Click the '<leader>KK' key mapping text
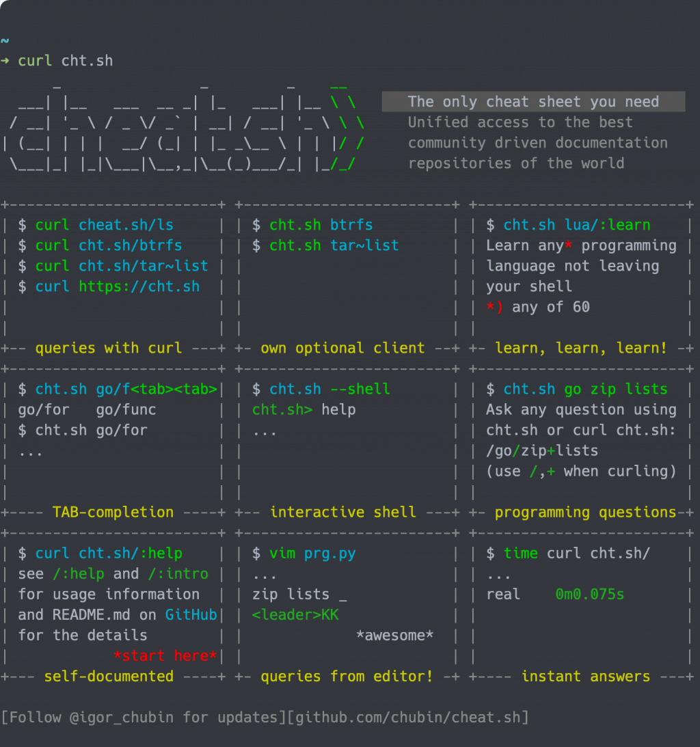This screenshot has height=747, width=700. point(295,614)
